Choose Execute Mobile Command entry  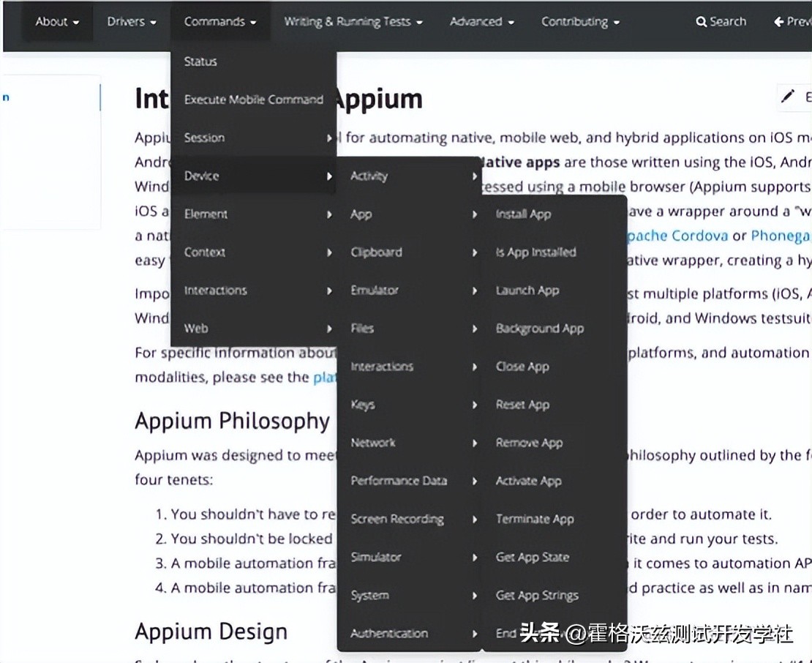[x=253, y=100]
